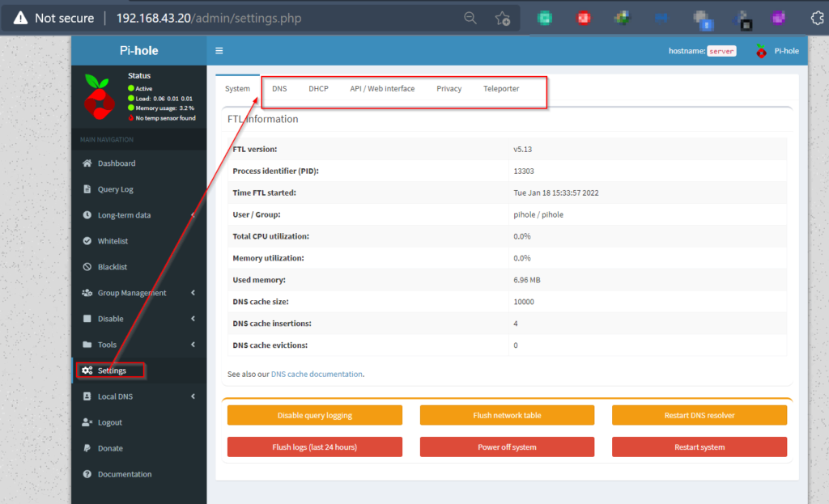Click the 'pihole / pihole' user group value
The width and height of the screenshot is (829, 504).
coord(538,214)
